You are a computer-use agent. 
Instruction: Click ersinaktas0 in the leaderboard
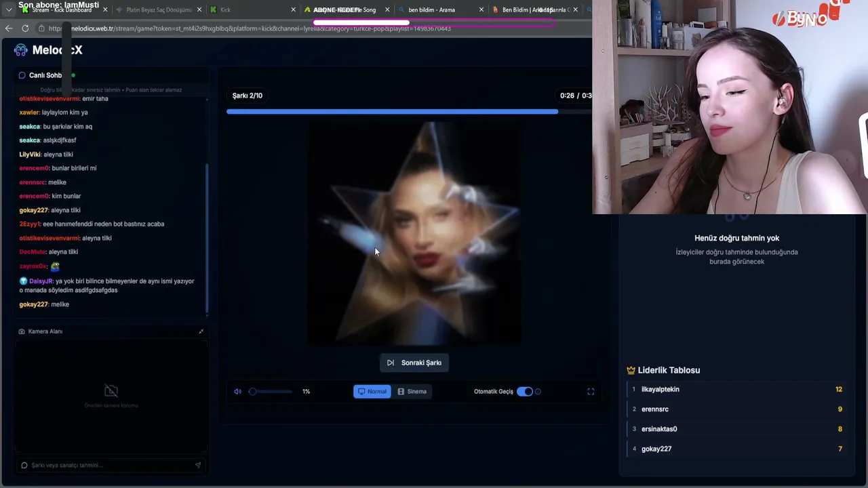pyautogui.click(x=659, y=429)
